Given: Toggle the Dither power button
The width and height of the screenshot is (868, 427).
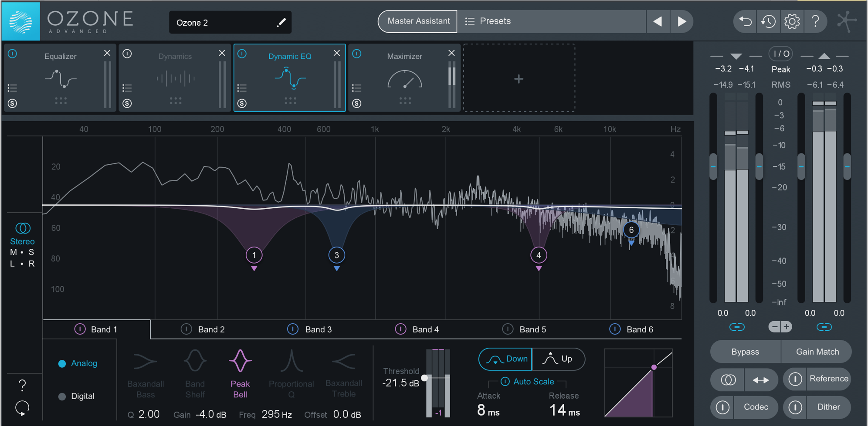Looking at the screenshot, I should pos(795,407).
